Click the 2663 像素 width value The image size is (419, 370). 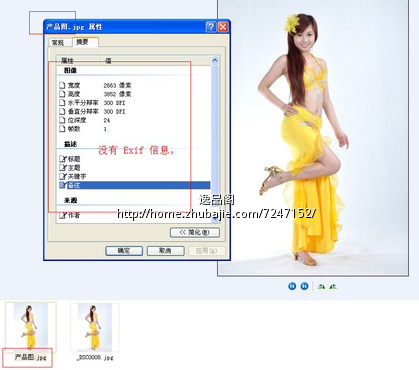pos(117,85)
